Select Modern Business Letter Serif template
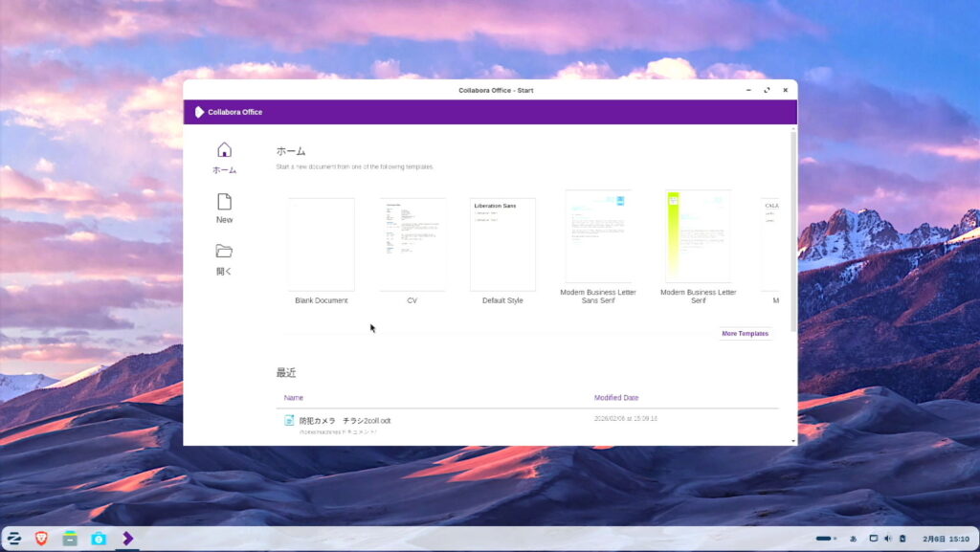 pyautogui.click(x=698, y=237)
